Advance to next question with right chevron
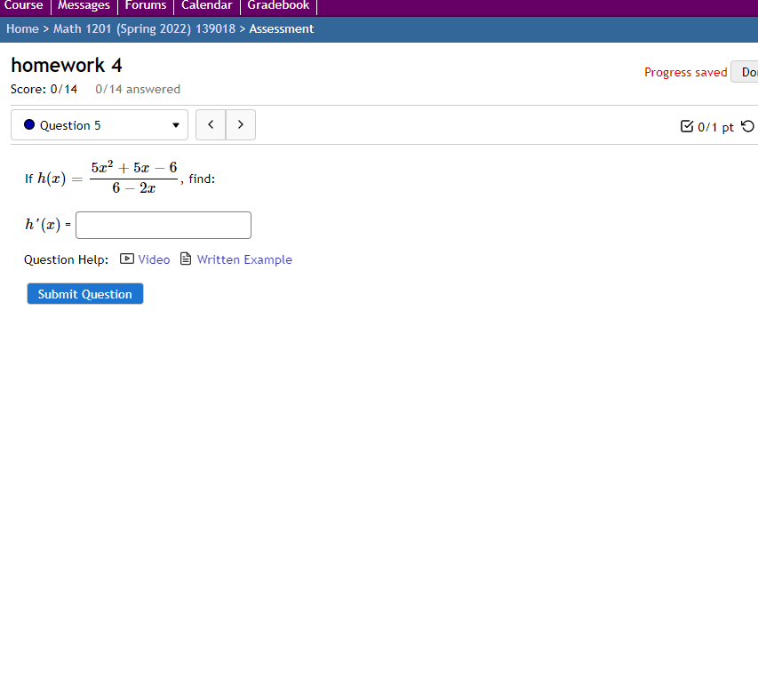The image size is (758, 700). tap(240, 124)
